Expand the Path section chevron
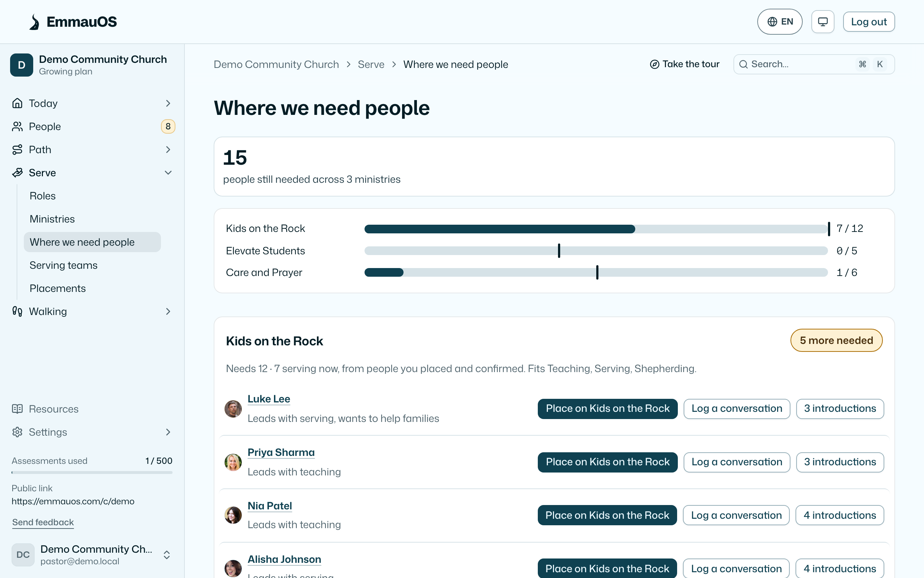 click(168, 150)
